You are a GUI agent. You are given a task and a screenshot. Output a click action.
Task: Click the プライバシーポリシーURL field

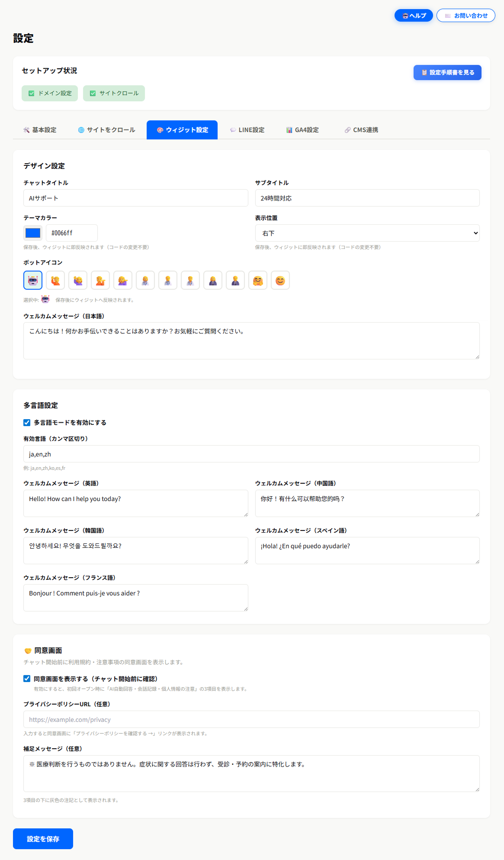tap(251, 719)
